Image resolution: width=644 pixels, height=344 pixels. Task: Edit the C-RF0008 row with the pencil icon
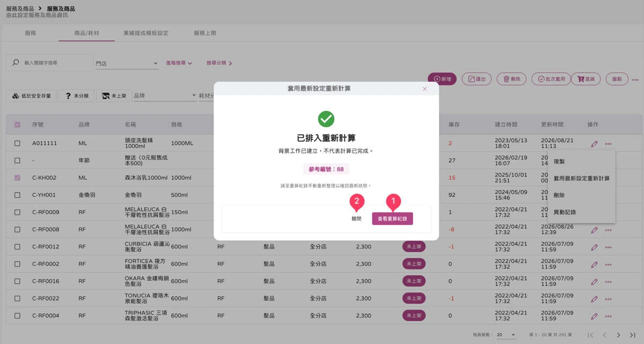(594, 230)
